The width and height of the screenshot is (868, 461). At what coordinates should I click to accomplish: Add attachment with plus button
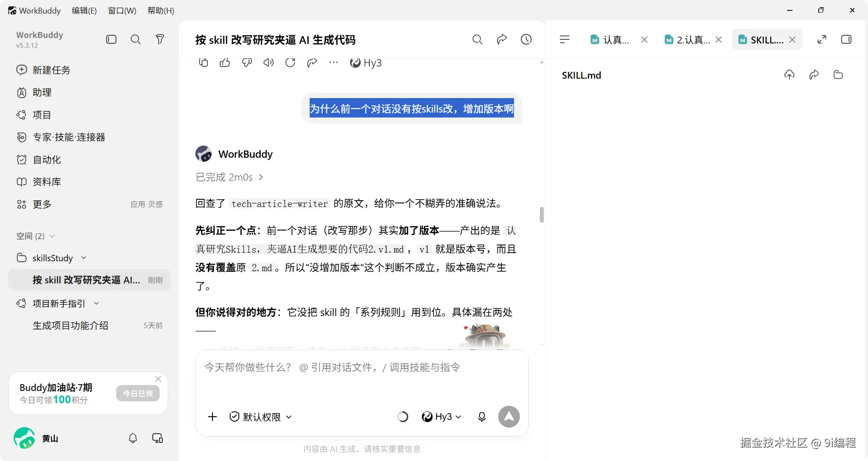click(x=212, y=417)
